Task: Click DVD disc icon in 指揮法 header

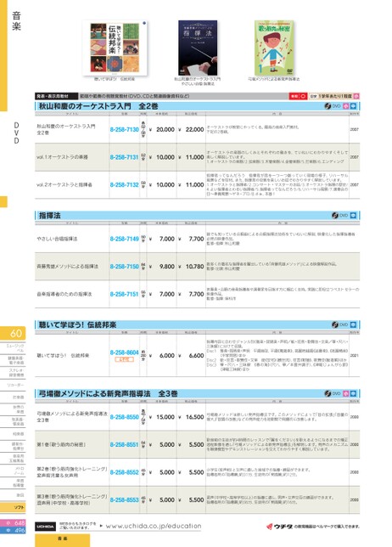Action: 335,216
